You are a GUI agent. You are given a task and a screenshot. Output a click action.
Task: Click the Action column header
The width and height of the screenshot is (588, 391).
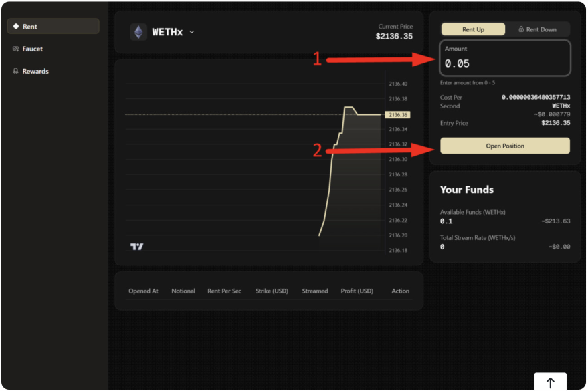pyautogui.click(x=400, y=291)
